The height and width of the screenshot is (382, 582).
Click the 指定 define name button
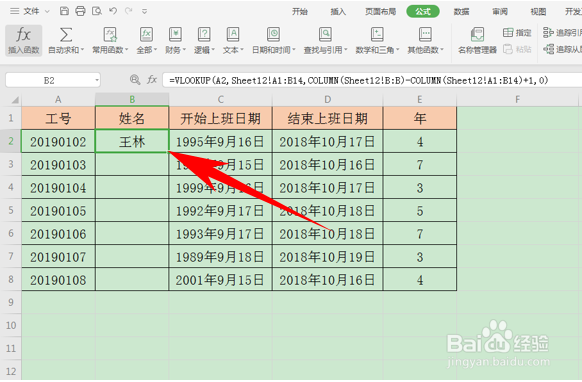click(517, 33)
